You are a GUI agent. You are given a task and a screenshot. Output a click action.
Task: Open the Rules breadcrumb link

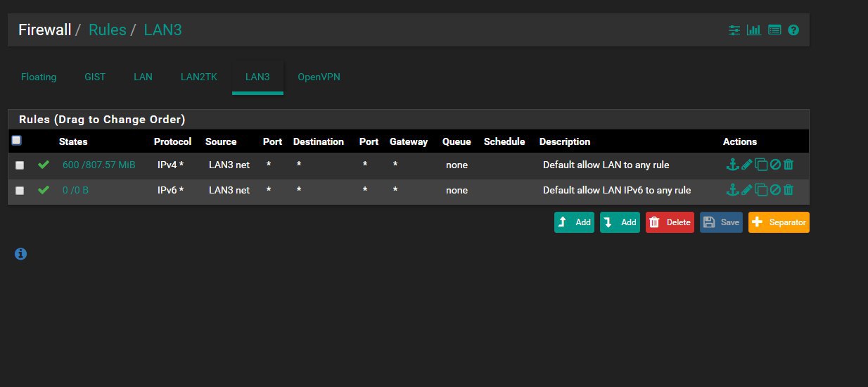(x=107, y=30)
